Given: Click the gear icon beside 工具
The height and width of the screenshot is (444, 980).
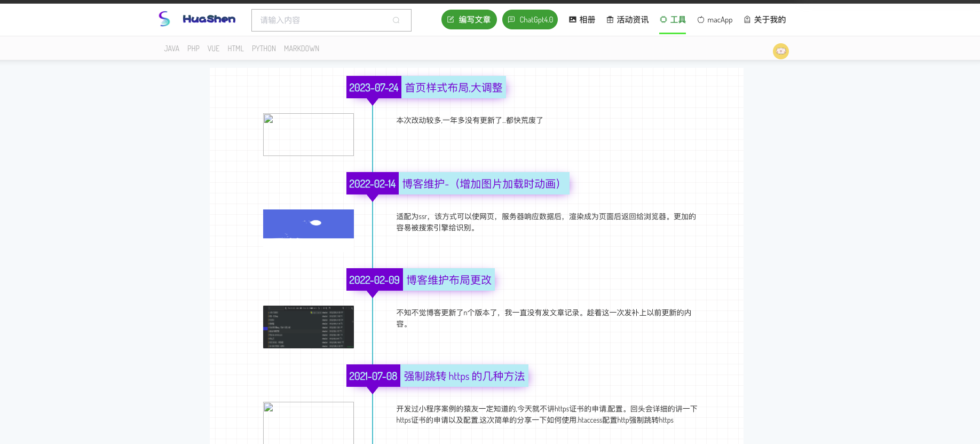Looking at the screenshot, I should 663,20.
